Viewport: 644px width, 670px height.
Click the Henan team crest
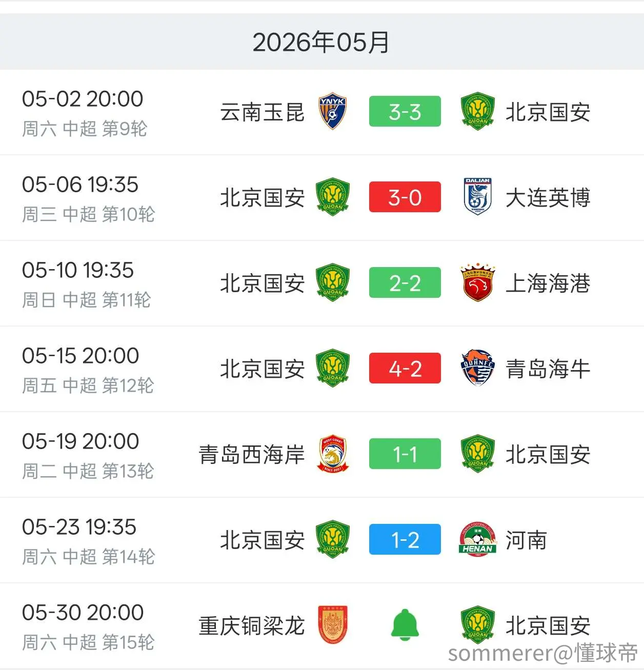point(477,539)
